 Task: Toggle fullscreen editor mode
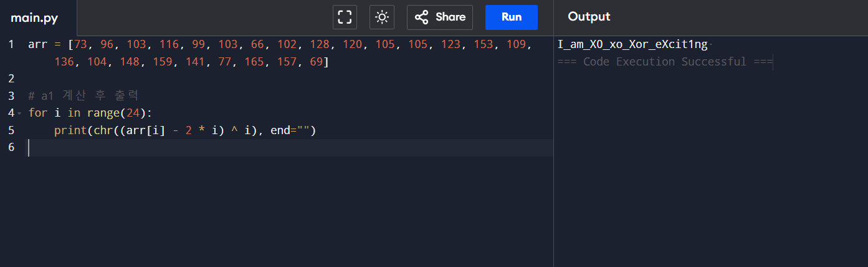345,17
